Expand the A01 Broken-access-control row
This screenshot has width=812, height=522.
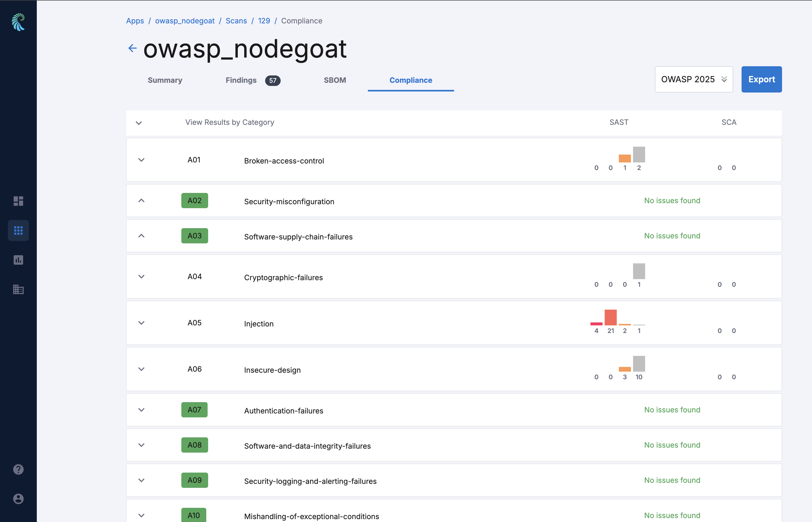(x=141, y=160)
